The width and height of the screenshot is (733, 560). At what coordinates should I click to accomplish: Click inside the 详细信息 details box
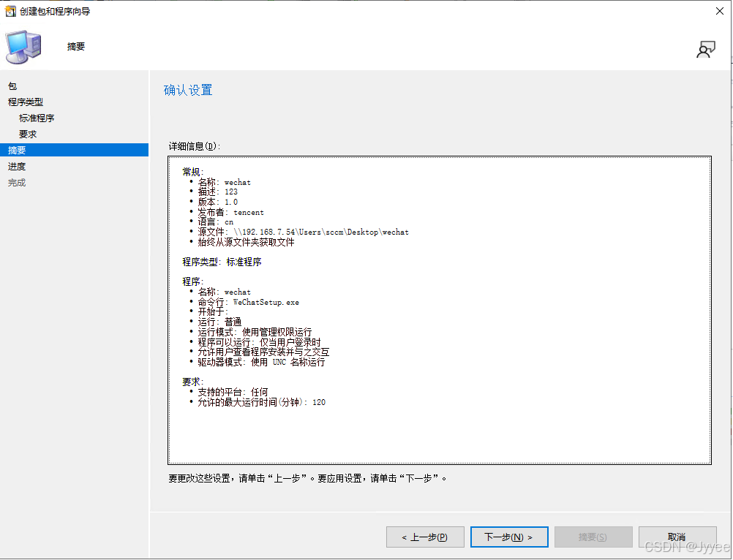439,424
